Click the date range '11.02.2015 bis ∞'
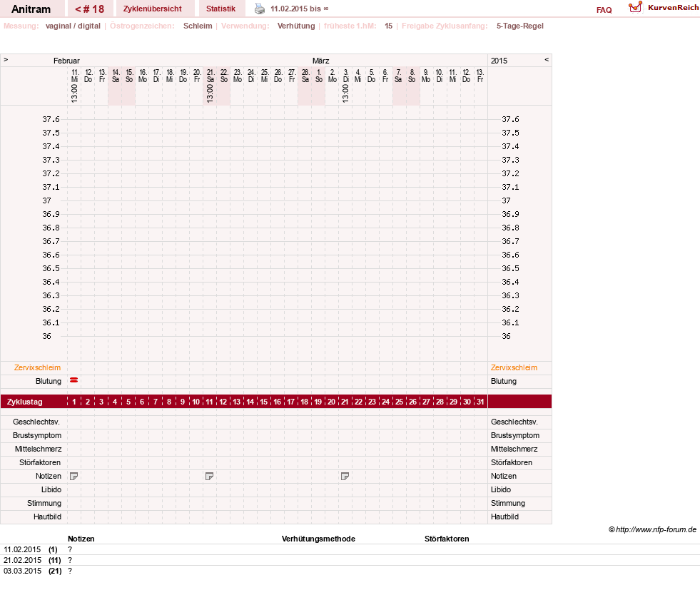This screenshot has width=700, height=595. [x=300, y=9]
